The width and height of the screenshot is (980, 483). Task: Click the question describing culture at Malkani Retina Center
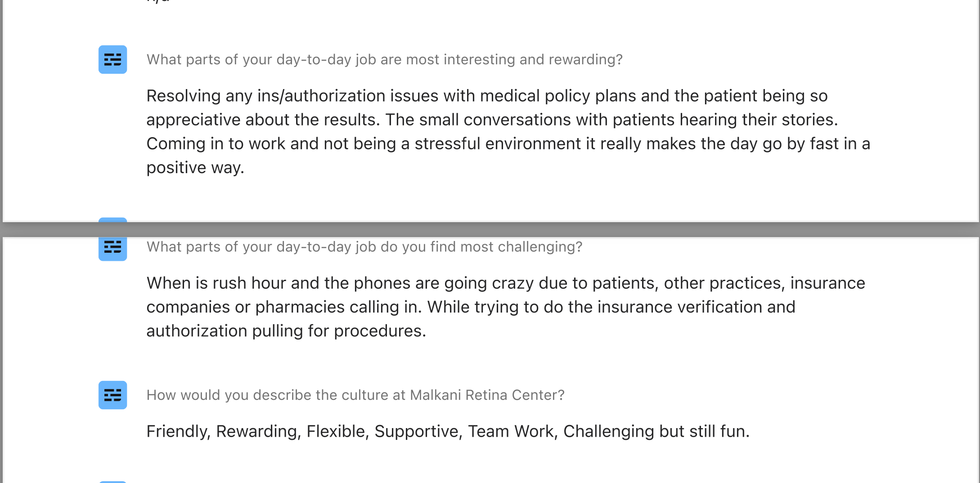click(x=355, y=395)
